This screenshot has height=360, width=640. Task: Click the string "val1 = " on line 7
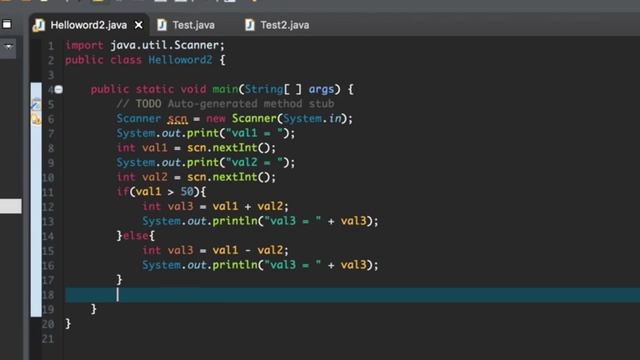[x=255, y=133]
